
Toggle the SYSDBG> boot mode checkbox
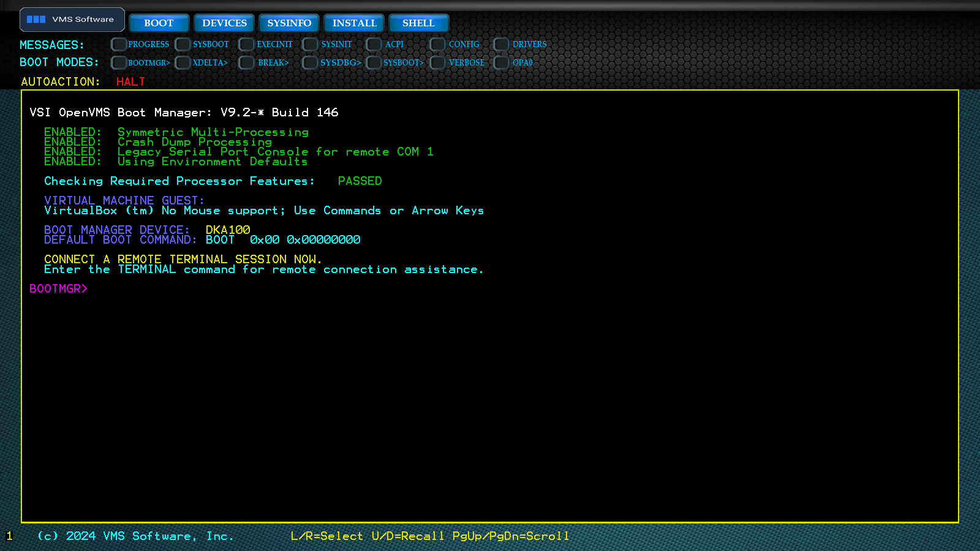coord(310,62)
